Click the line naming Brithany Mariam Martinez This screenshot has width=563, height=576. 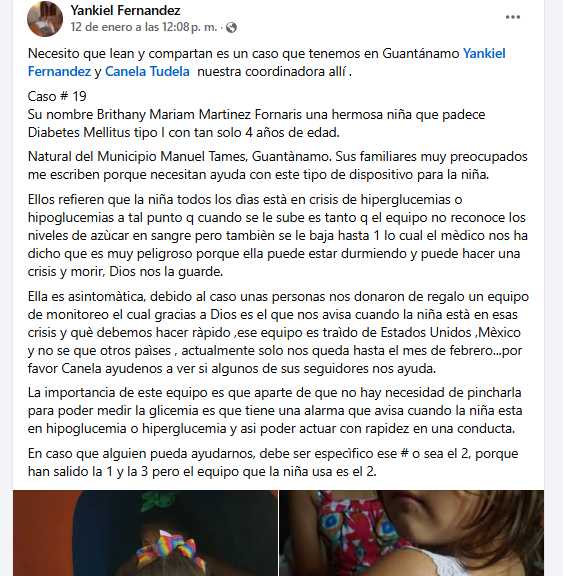256,114
